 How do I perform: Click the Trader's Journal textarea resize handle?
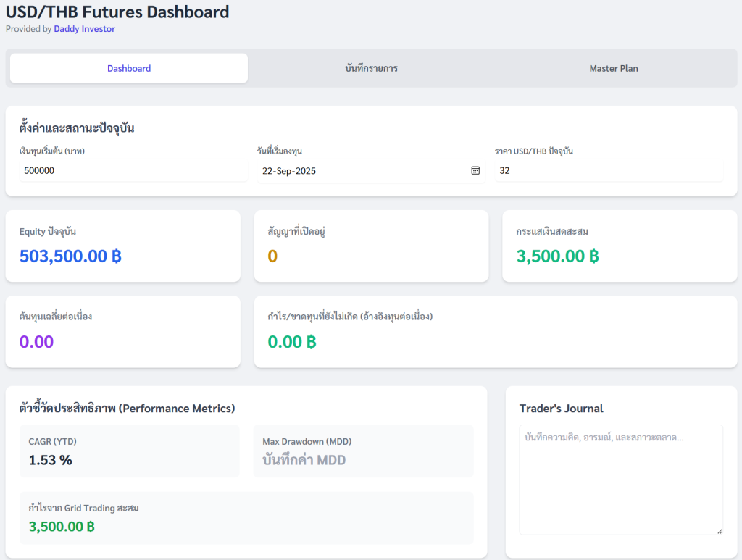point(720,531)
